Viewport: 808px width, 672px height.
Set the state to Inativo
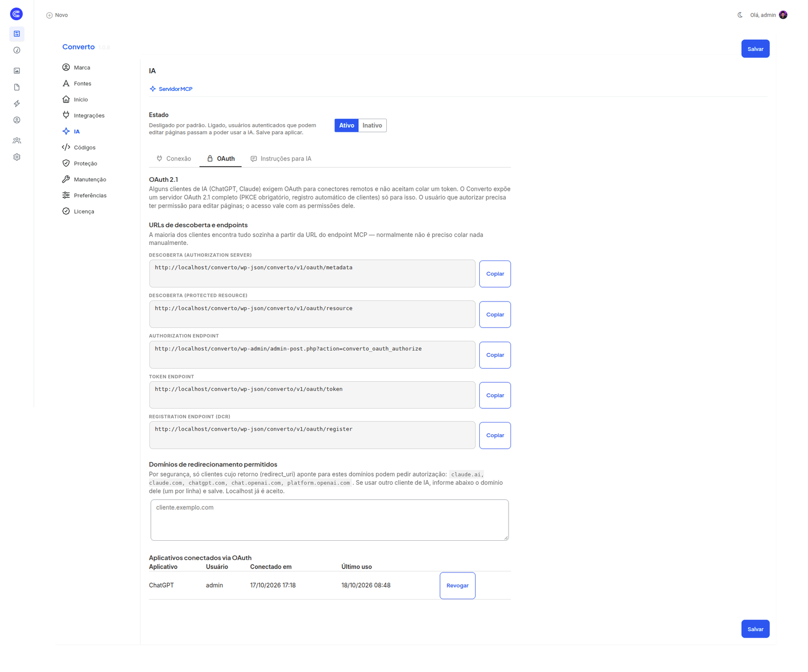[x=372, y=126]
